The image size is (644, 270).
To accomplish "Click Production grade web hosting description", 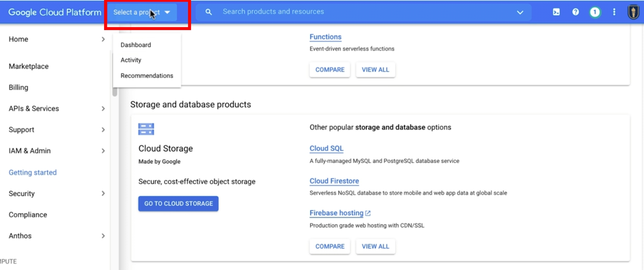I will click(367, 225).
